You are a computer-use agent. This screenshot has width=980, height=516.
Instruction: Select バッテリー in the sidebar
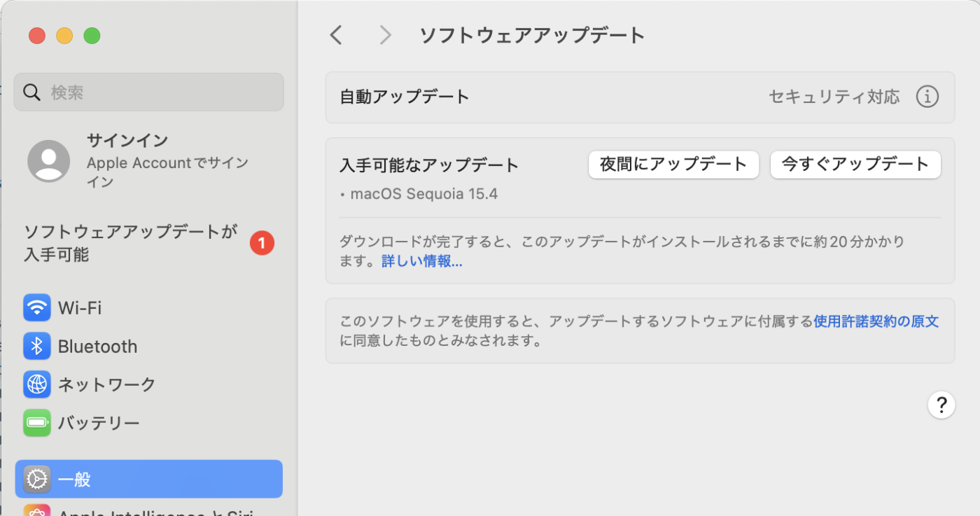tap(149, 423)
